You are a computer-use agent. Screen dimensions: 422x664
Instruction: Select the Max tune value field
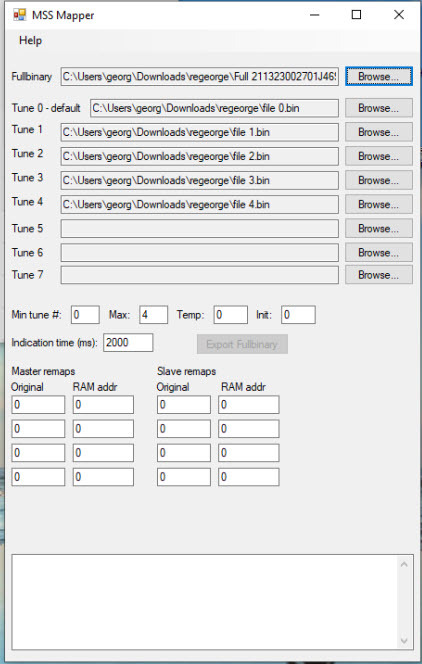[x=153, y=315]
